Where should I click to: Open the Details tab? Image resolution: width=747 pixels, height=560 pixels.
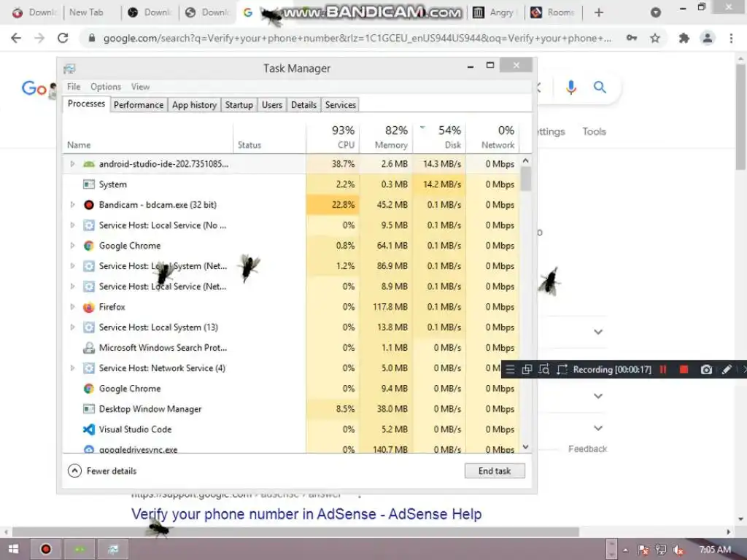pyautogui.click(x=303, y=105)
